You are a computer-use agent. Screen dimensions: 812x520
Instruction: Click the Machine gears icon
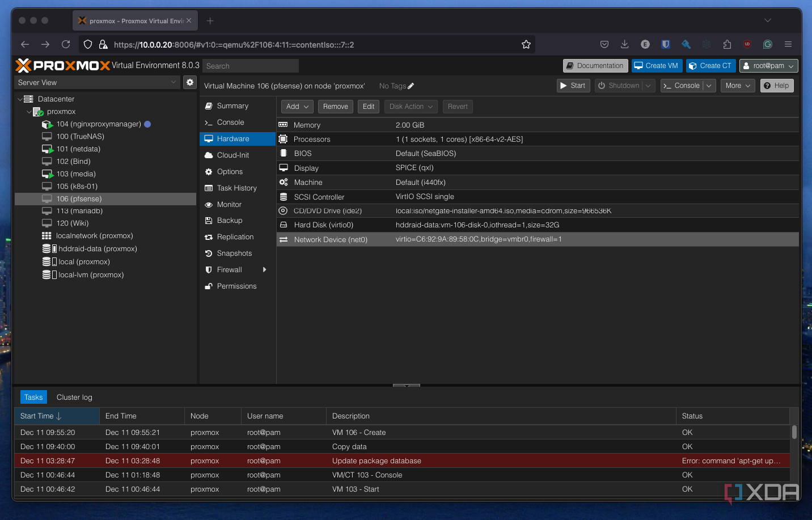(x=283, y=182)
